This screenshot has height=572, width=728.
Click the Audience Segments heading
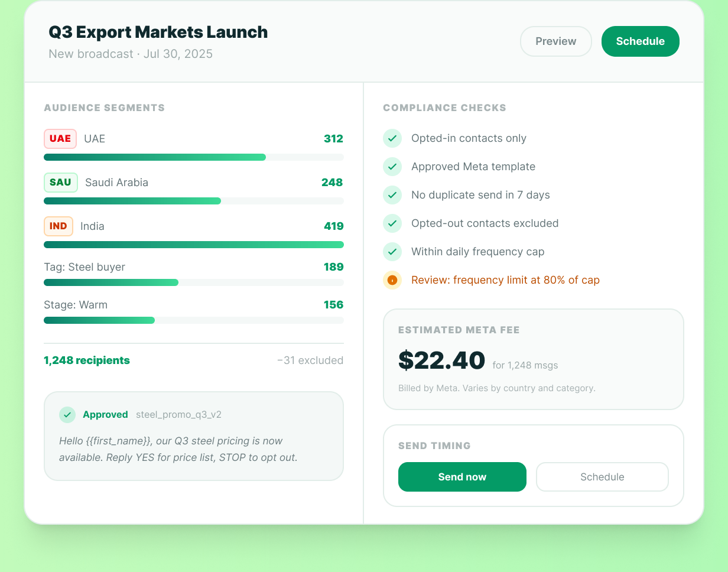coord(104,108)
